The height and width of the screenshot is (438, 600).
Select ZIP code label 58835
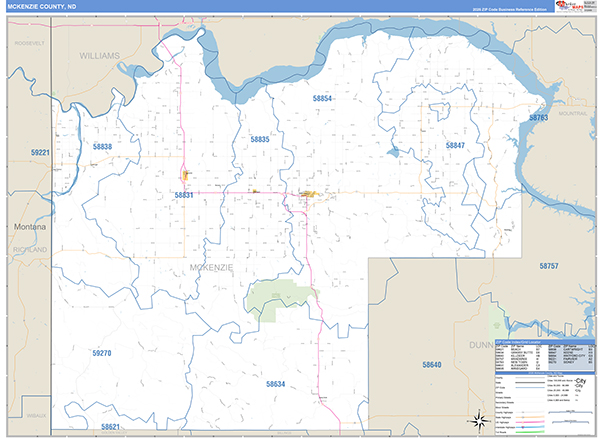[x=260, y=139]
